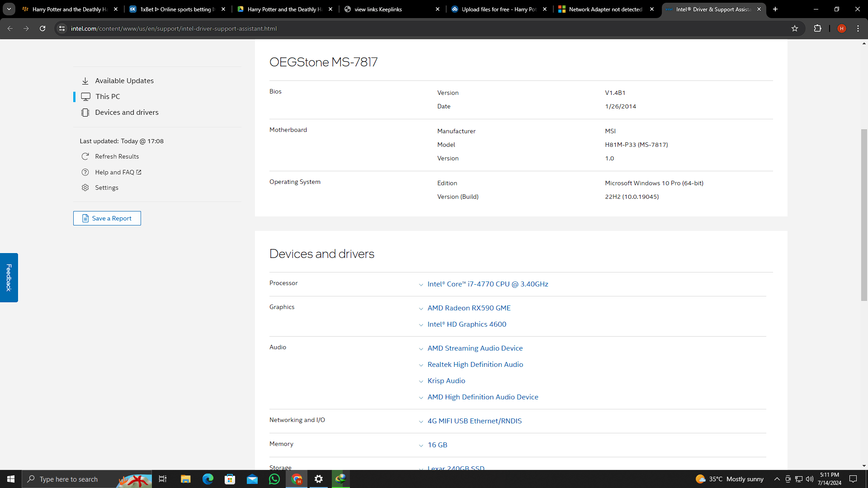Click the Devices and drivers chip icon
Screen dimensions: 868x488
(85, 113)
